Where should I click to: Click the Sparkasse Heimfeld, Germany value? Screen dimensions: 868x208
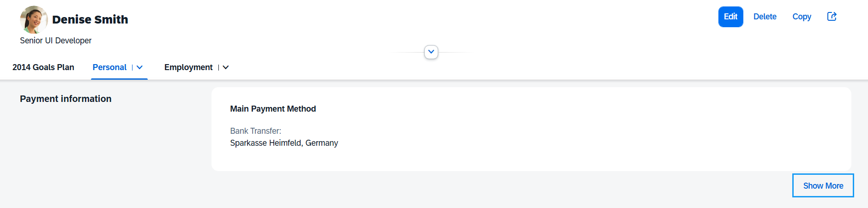coord(284,143)
